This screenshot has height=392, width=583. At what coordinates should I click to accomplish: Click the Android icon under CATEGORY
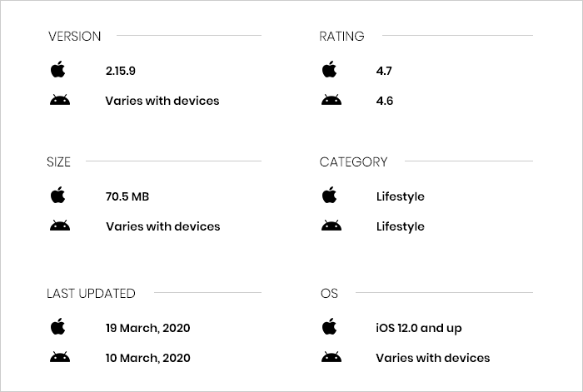point(331,226)
